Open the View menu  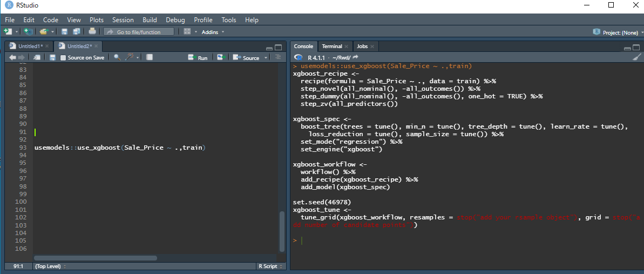click(x=74, y=20)
